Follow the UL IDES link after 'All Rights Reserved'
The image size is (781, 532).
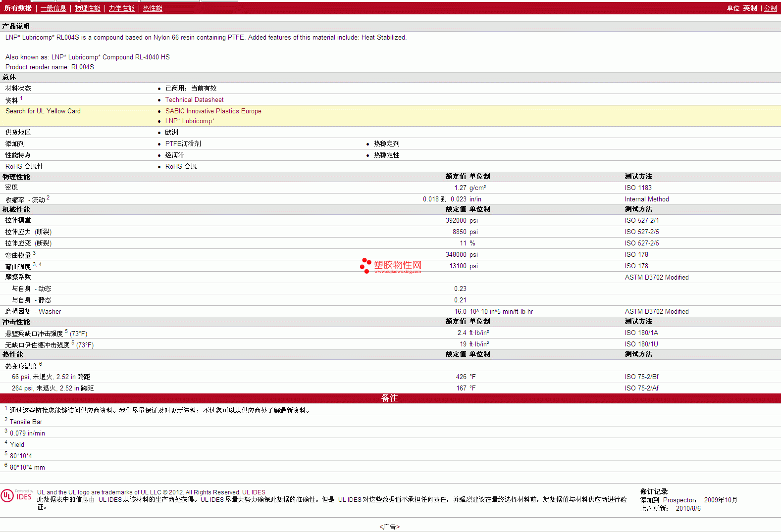254,492
